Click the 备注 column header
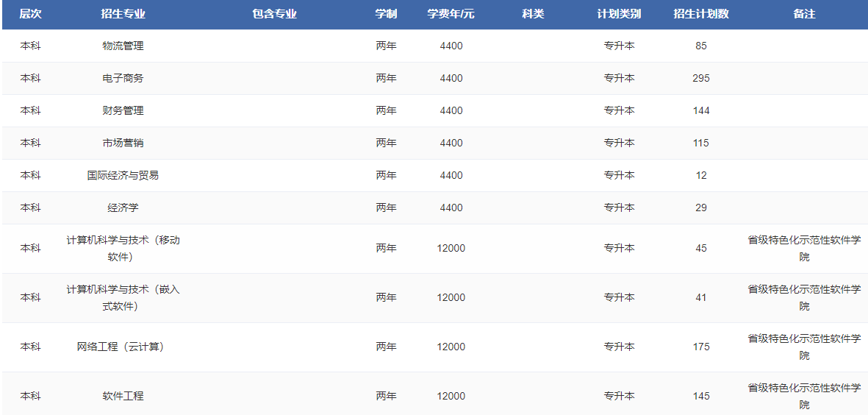 pyautogui.click(x=804, y=14)
